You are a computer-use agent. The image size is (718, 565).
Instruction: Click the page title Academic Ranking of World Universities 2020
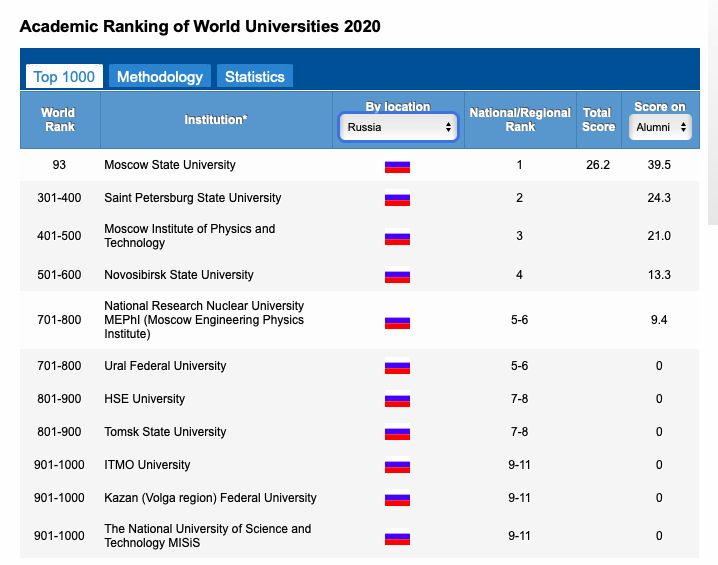[x=200, y=26]
